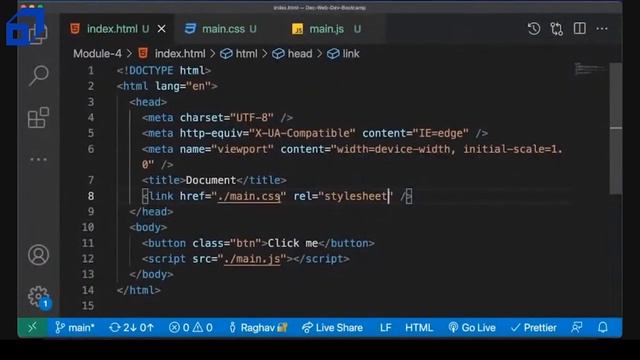This screenshot has height=360, width=640.
Task: Click the Module-4 breadcrumb
Action: [x=97, y=53]
